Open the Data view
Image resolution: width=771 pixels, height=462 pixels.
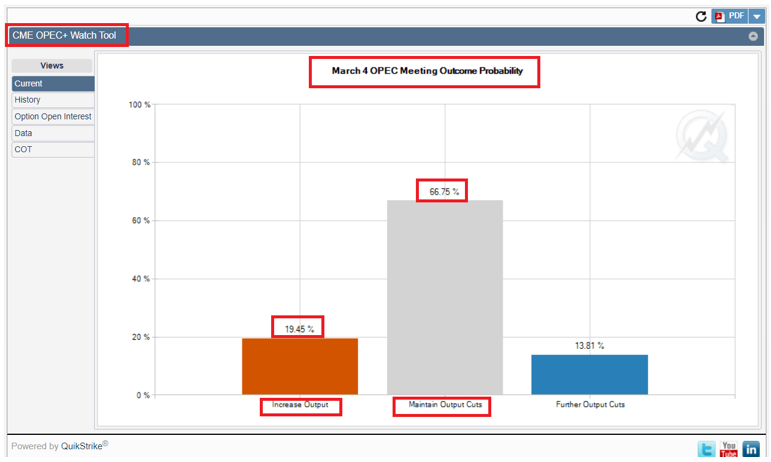pos(53,133)
